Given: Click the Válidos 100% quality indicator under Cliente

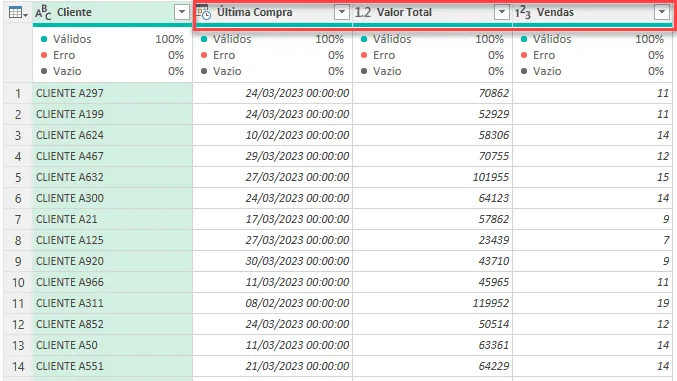Looking at the screenshot, I should pos(112,39).
